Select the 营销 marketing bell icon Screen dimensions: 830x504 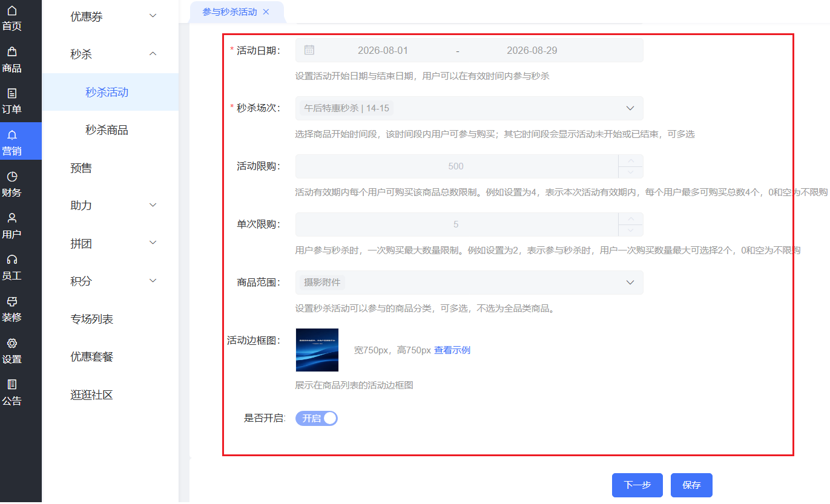click(x=12, y=135)
